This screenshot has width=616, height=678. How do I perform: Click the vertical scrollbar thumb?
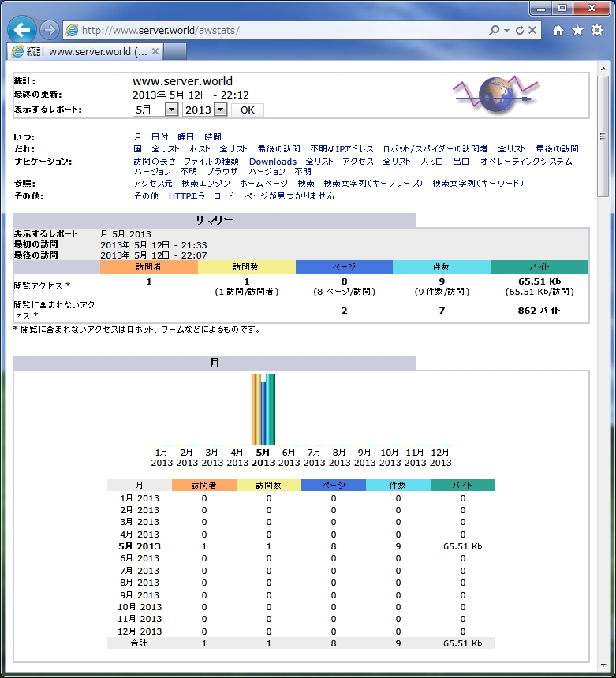click(603, 136)
